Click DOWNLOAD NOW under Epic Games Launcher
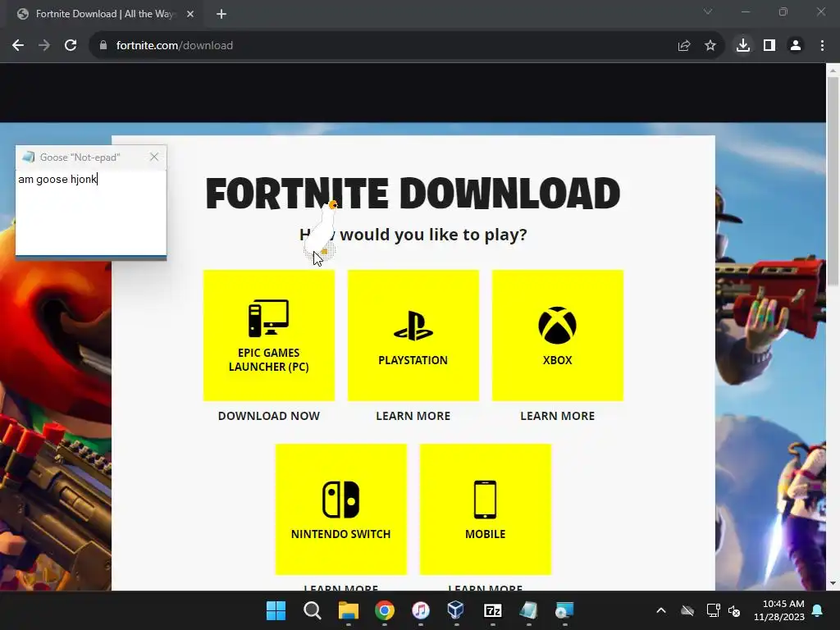 [x=269, y=416]
